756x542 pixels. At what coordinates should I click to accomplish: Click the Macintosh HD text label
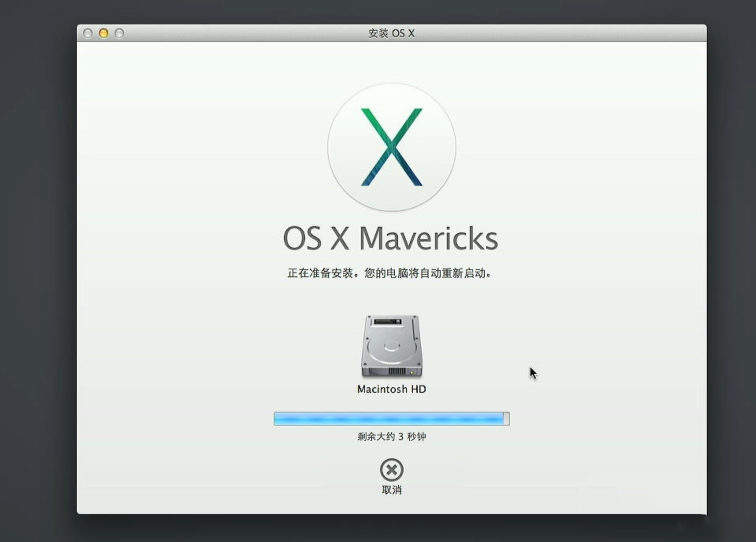391,389
